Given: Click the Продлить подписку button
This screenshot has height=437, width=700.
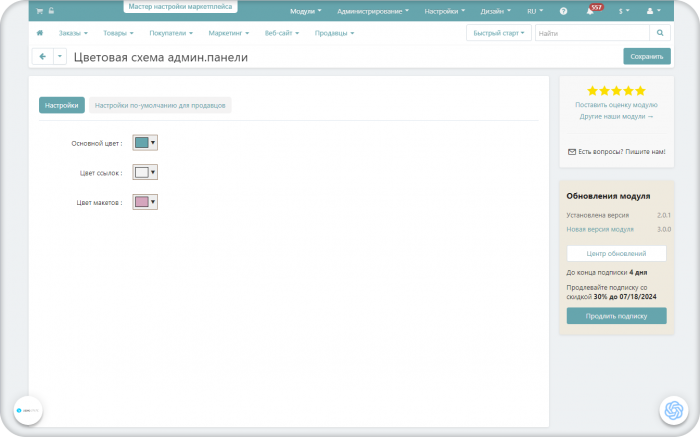Looking at the screenshot, I should point(616,316).
